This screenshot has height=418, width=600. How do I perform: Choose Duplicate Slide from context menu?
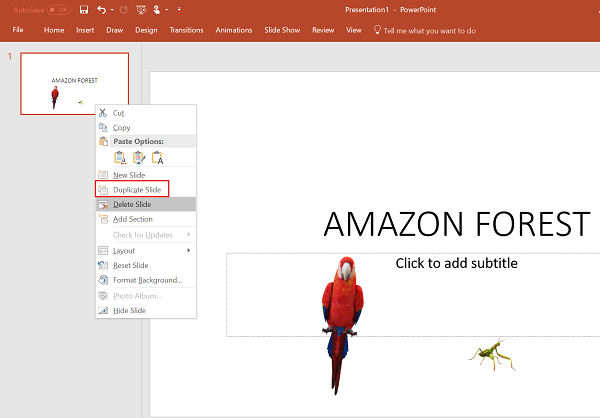[146, 189]
